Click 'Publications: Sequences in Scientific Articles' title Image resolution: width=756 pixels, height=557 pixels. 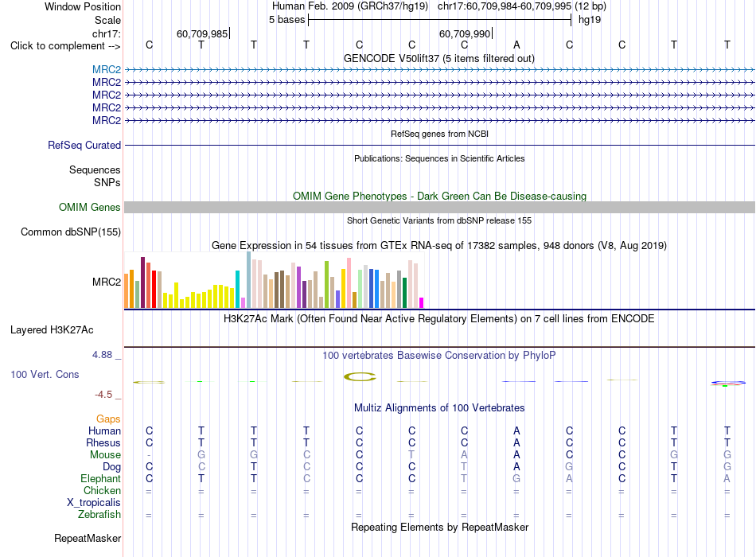[x=439, y=158]
